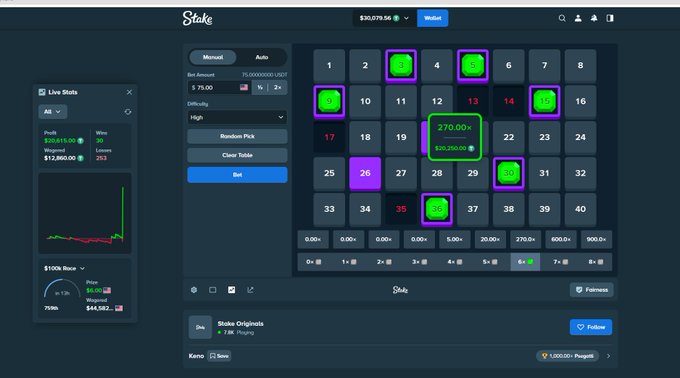Click the green gem on tile 3
Viewport: 680px width, 378px height.
pyautogui.click(x=401, y=65)
